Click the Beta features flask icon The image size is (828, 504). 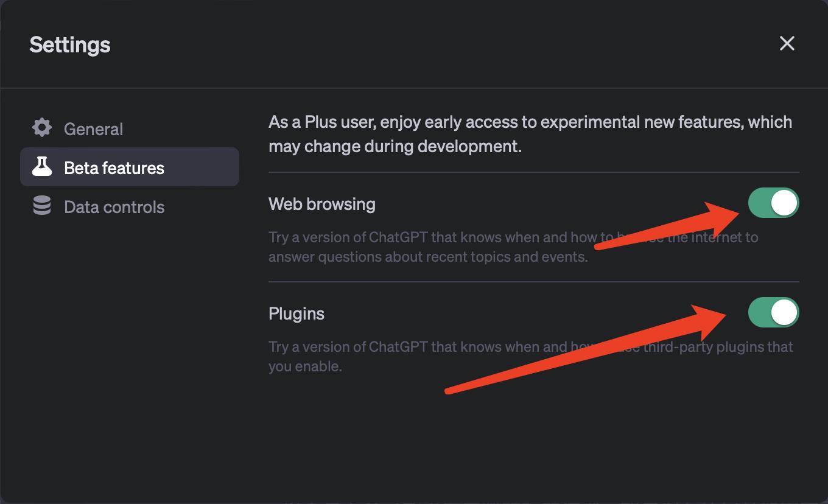coord(42,167)
